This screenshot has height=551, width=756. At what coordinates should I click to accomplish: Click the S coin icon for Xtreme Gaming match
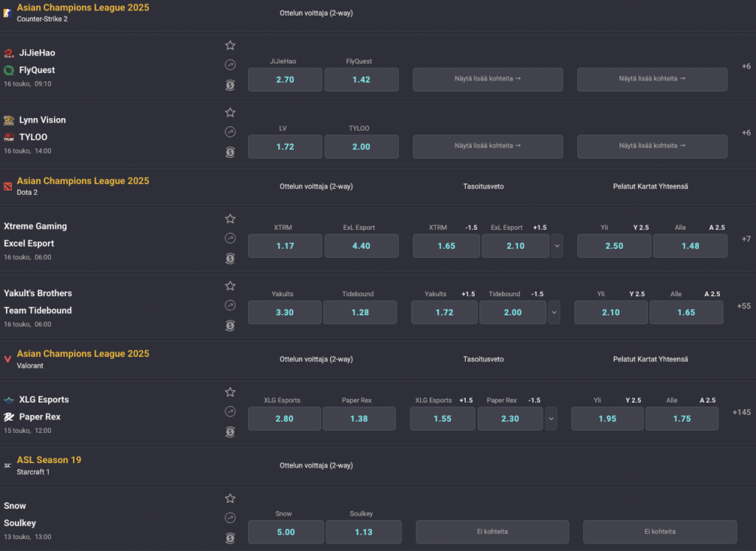[x=230, y=258]
